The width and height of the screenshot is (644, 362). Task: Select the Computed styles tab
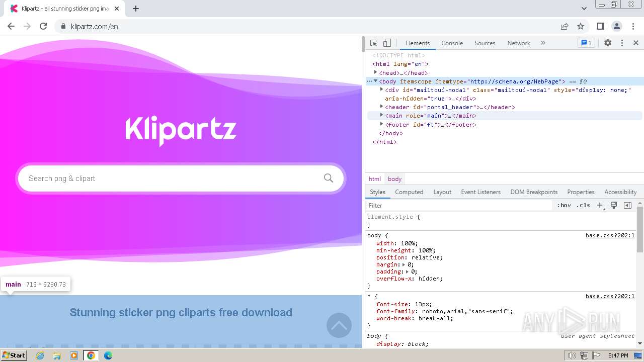tap(409, 192)
